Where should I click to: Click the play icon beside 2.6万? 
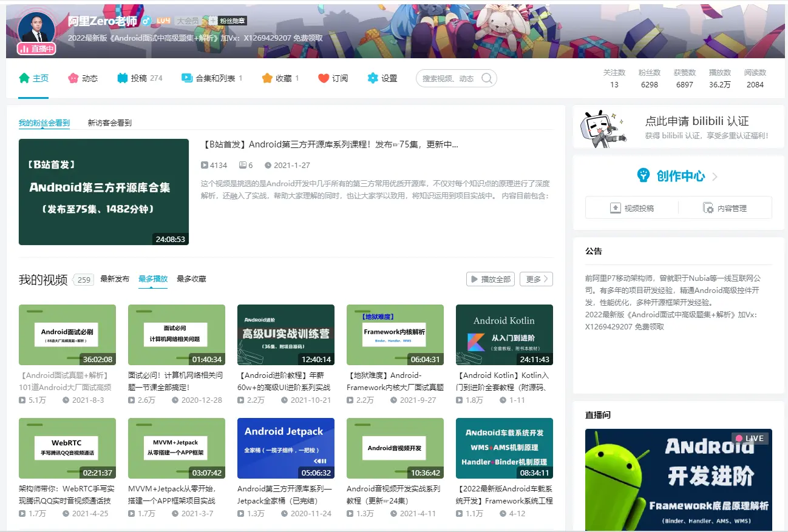pyautogui.click(x=132, y=400)
